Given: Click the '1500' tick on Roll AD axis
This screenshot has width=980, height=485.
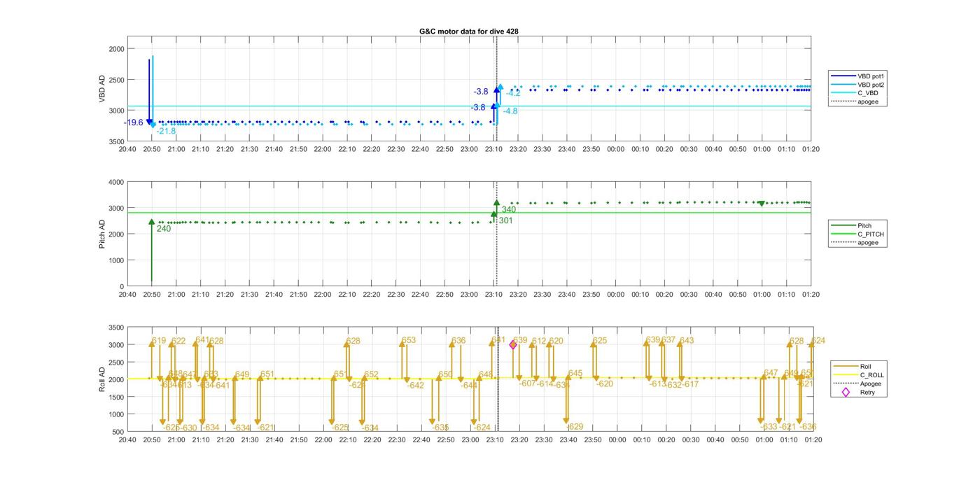Looking at the screenshot, I should click(116, 398).
